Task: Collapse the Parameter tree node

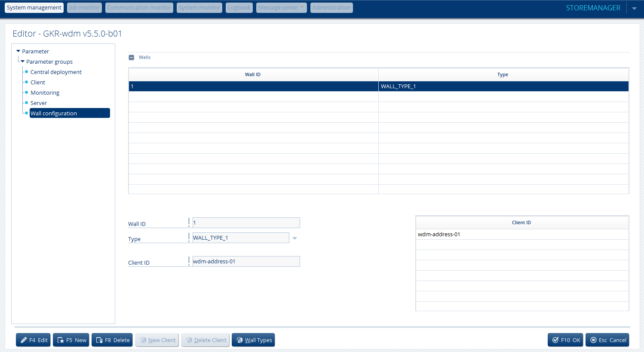Action: click(18, 51)
